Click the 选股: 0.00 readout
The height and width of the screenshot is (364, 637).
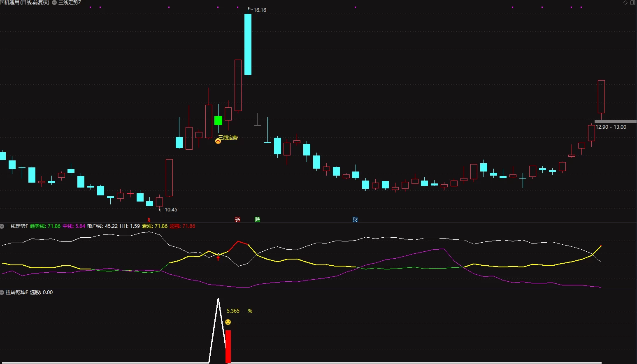coord(42,292)
